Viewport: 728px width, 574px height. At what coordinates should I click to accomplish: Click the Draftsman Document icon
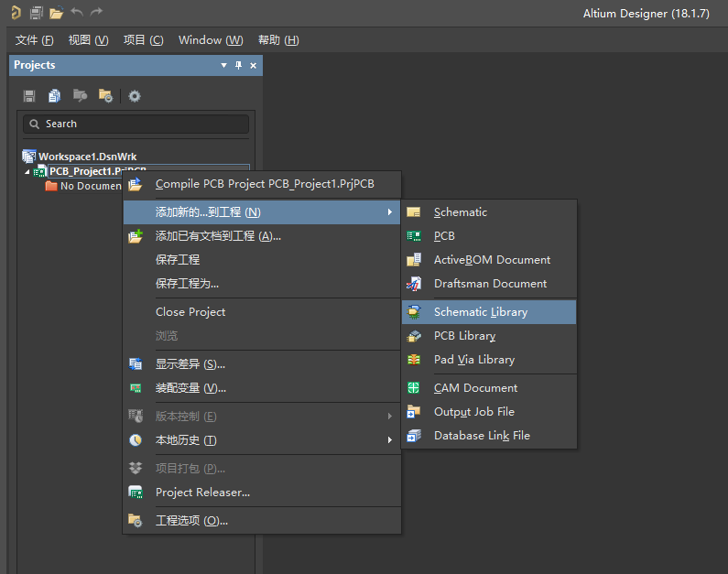coord(414,284)
